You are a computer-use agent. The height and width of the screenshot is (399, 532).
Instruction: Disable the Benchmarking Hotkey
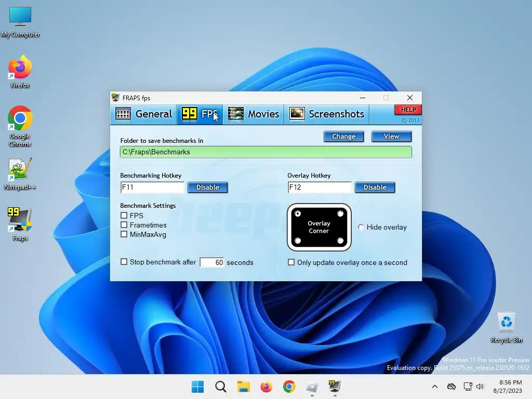(x=208, y=187)
